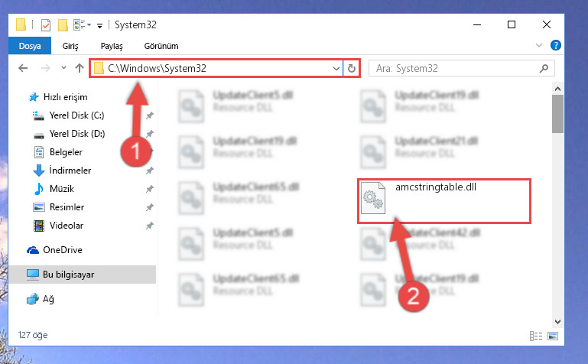Open Help with the question mark icon
The image size is (588, 364).
click(555, 45)
